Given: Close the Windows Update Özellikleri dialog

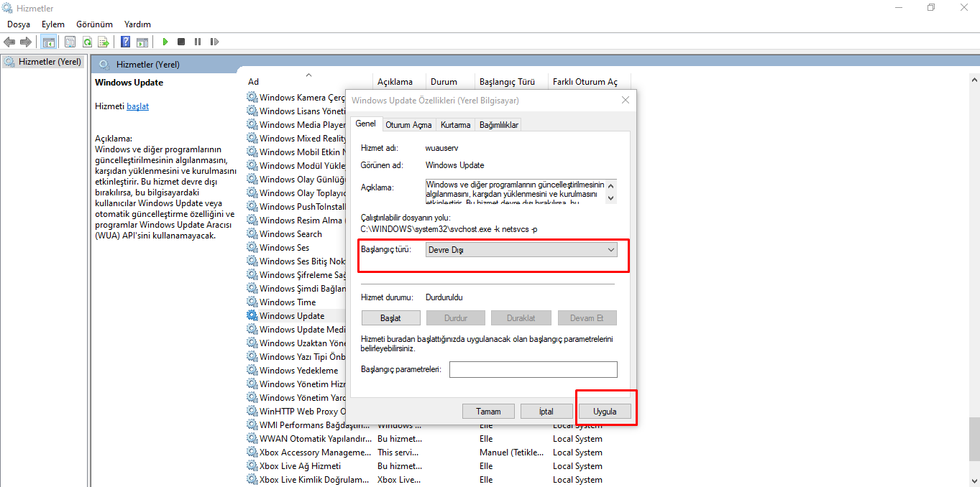Looking at the screenshot, I should 625,101.
